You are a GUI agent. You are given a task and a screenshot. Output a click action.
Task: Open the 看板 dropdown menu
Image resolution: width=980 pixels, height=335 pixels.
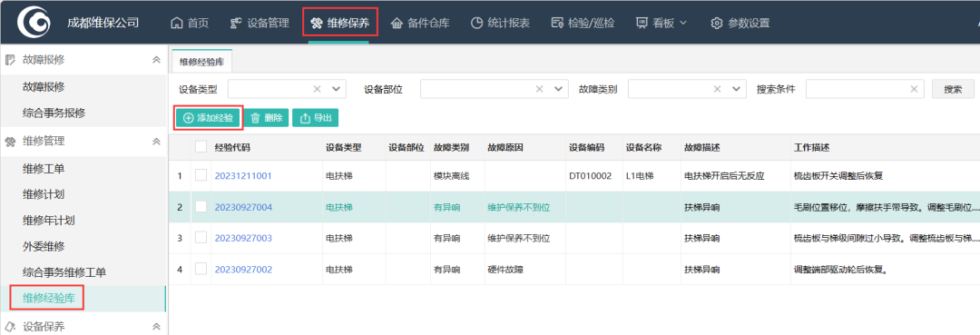(661, 23)
